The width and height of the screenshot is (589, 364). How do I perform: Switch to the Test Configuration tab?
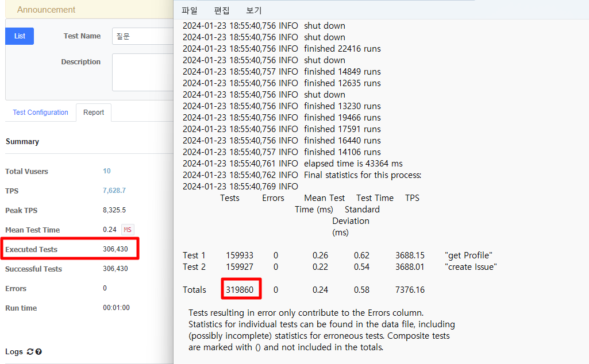pyautogui.click(x=40, y=113)
